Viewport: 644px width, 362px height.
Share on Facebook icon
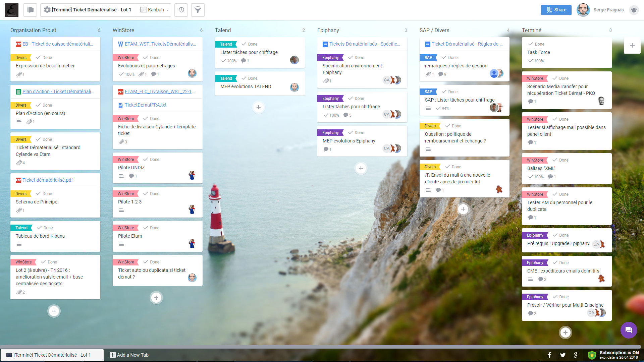549,355
